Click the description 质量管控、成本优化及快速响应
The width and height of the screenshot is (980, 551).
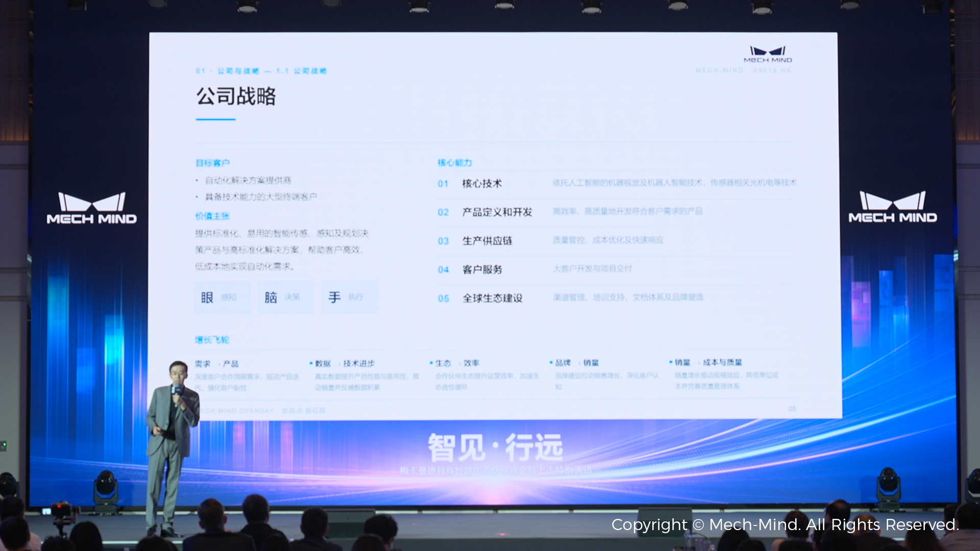(608, 240)
